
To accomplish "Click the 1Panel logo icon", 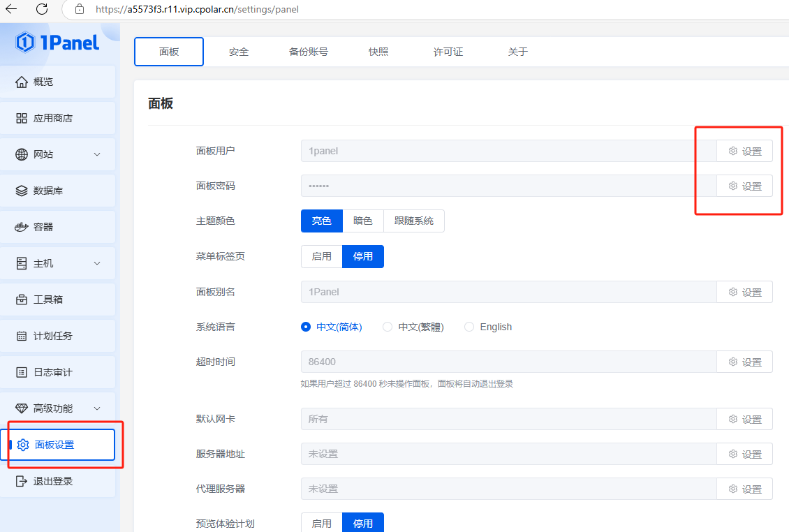I will click(x=25, y=43).
